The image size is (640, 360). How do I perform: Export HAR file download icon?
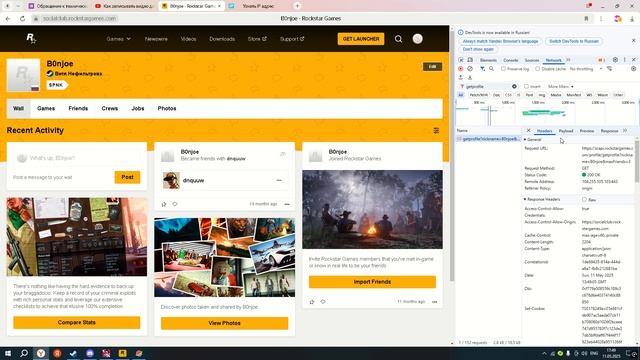click(470, 78)
